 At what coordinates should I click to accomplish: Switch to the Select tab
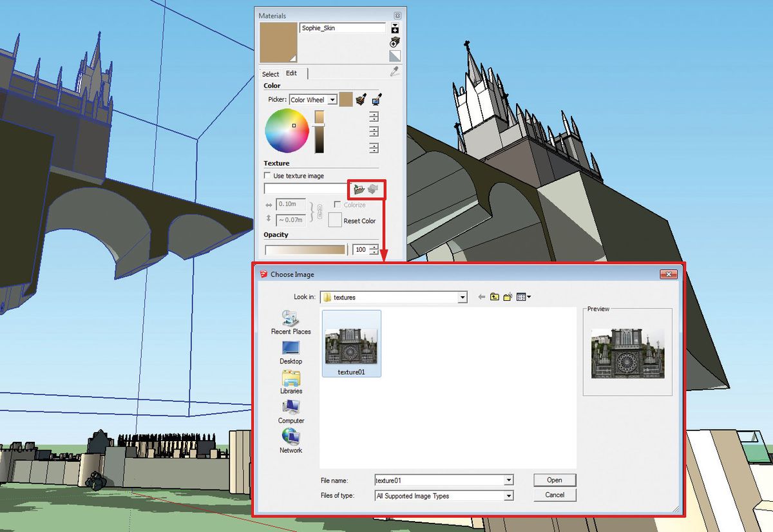click(271, 73)
